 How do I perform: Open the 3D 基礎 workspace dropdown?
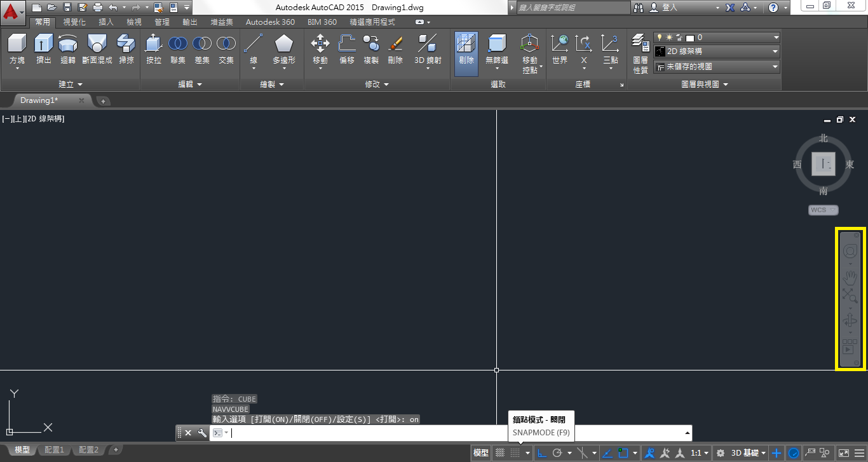pyautogui.click(x=749, y=453)
